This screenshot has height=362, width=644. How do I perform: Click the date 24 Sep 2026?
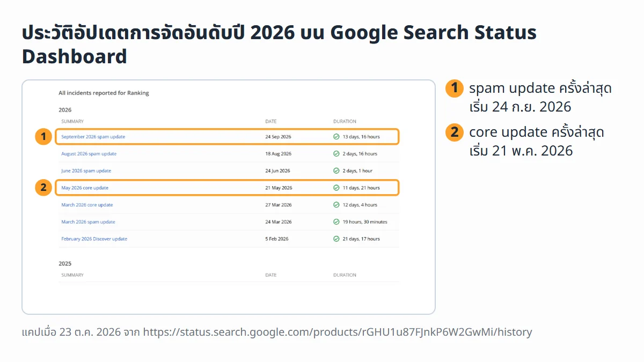click(278, 137)
